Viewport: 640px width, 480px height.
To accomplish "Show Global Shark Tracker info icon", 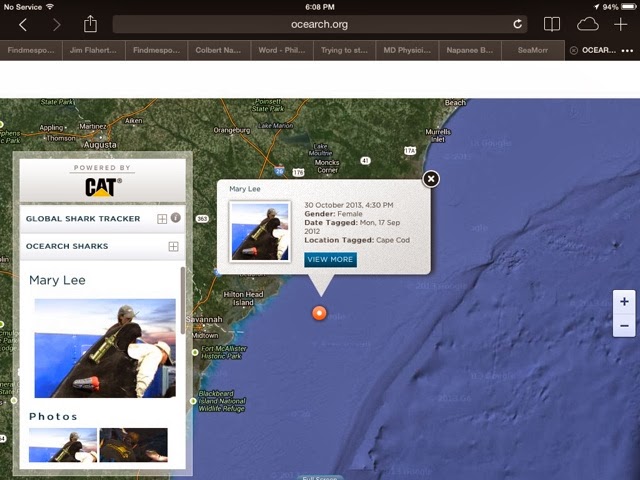I will tap(176, 218).
